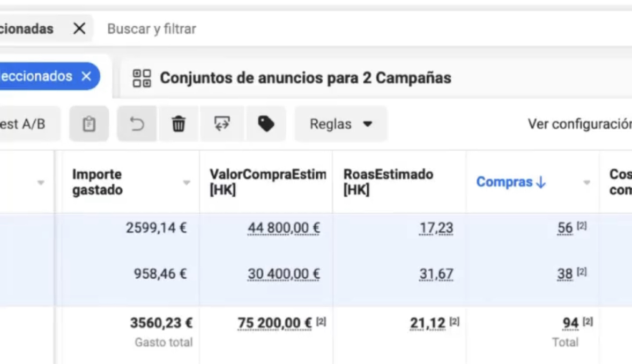Open the Reglas dropdown

coord(340,124)
